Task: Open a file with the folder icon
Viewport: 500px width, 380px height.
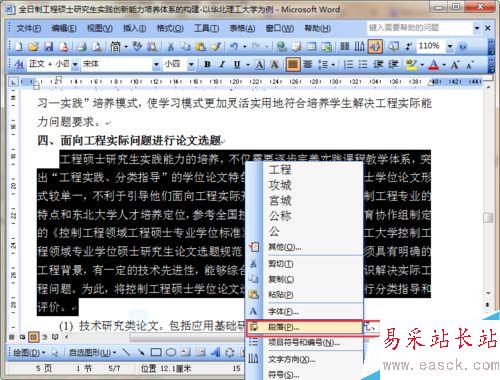Action: [33, 47]
